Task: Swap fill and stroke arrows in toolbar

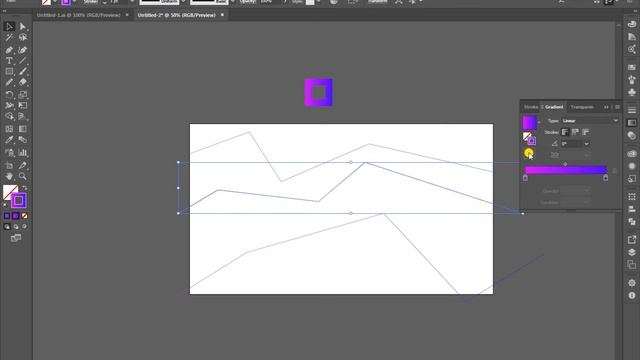Action: [x=24, y=188]
